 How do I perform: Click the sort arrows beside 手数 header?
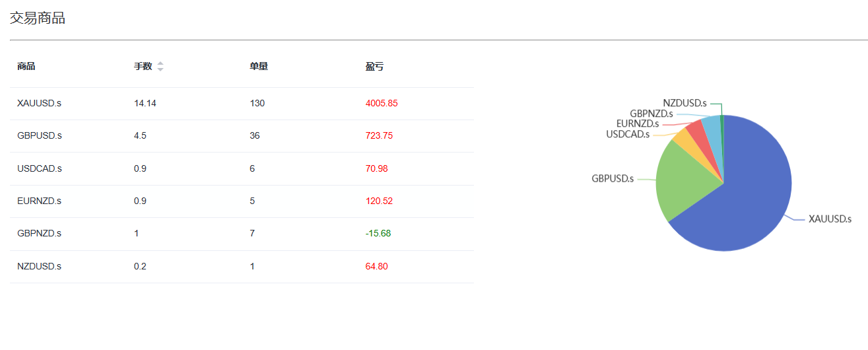(160, 67)
